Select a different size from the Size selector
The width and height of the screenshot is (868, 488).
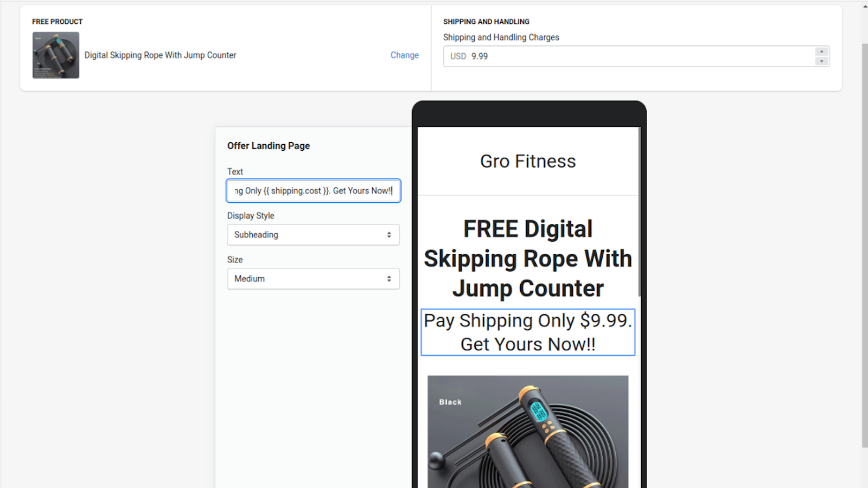[313, 278]
